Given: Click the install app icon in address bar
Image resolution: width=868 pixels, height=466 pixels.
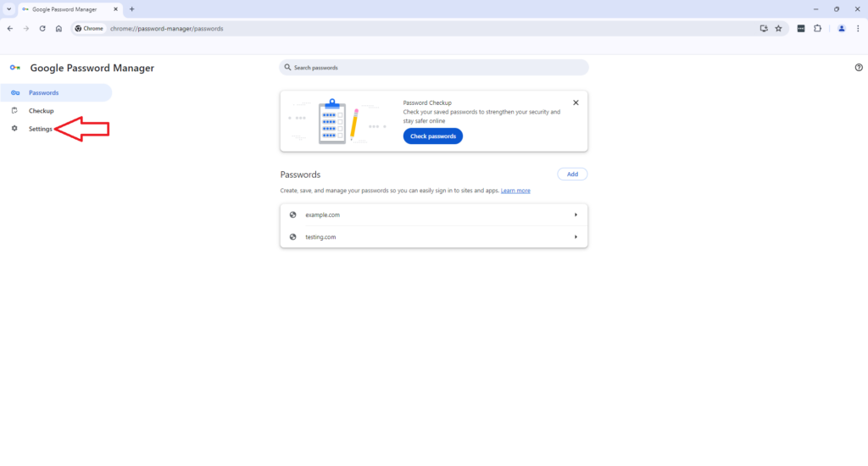Looking at the screenshot, I should point(764,28).
